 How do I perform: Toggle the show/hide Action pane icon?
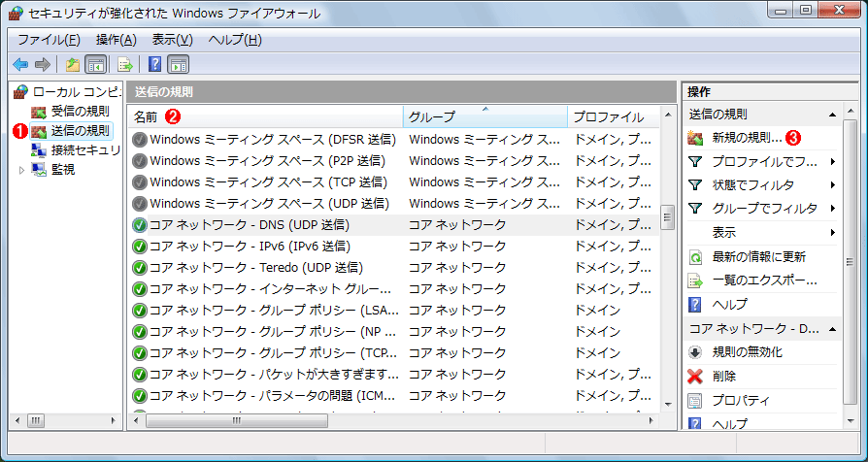pyautogui.click(x=179, y=65)
